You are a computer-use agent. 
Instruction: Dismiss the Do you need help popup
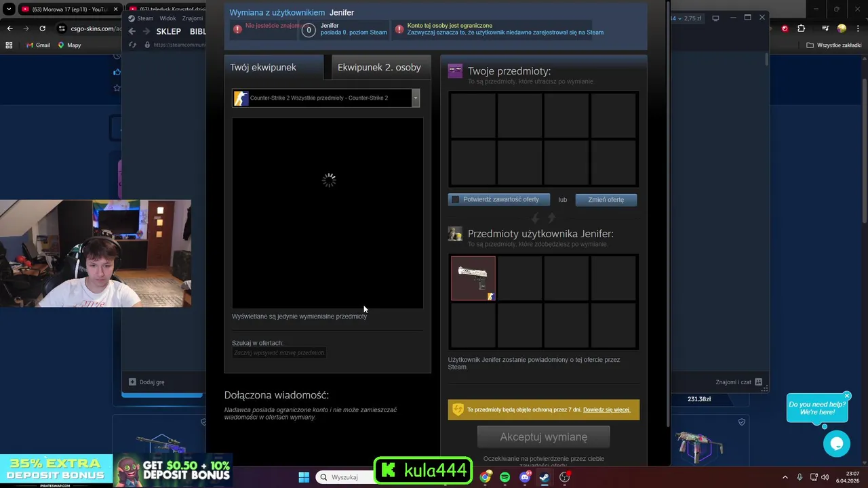point(847,396)
